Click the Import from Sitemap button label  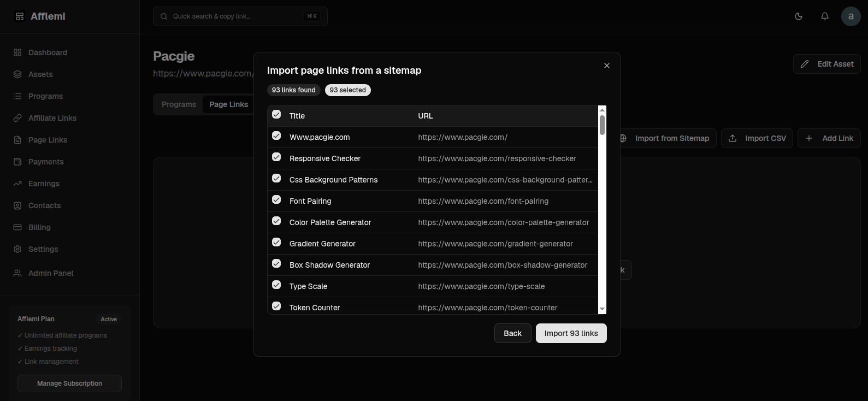coord(672,138)
